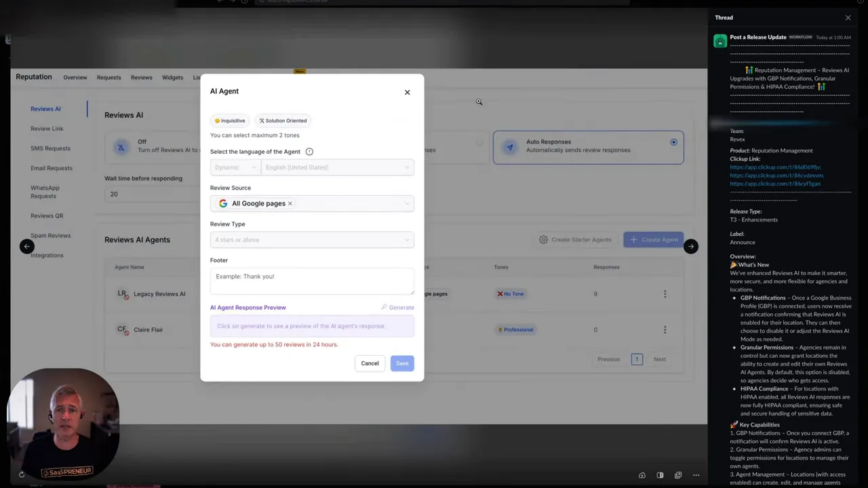Click Generate response preview
This screenshot has height=488, width=868.
397,308
